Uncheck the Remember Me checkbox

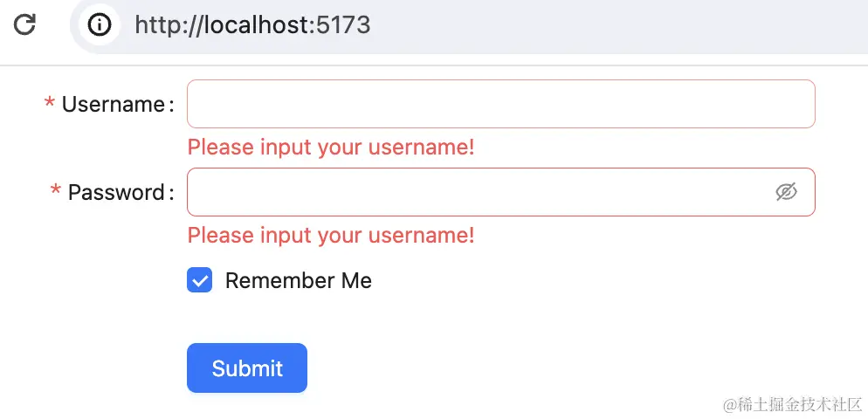(x=199, y=280)
